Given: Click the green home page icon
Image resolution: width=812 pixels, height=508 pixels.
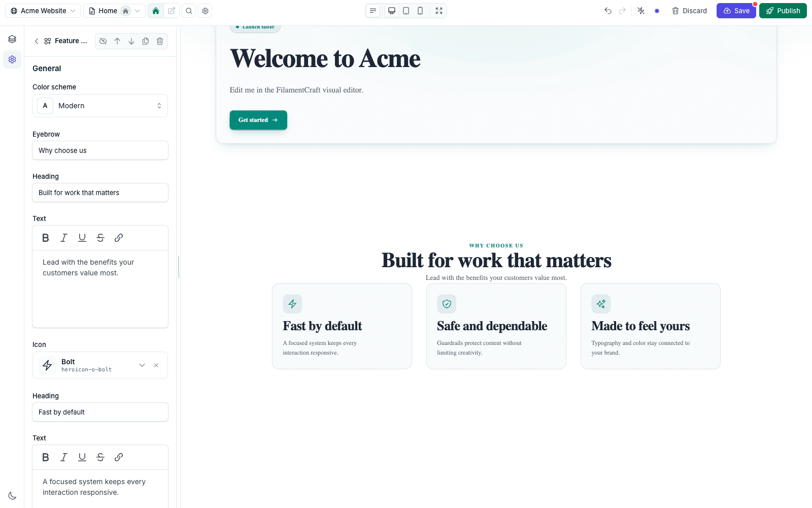Looking at the screenshot, I should 156,11.
